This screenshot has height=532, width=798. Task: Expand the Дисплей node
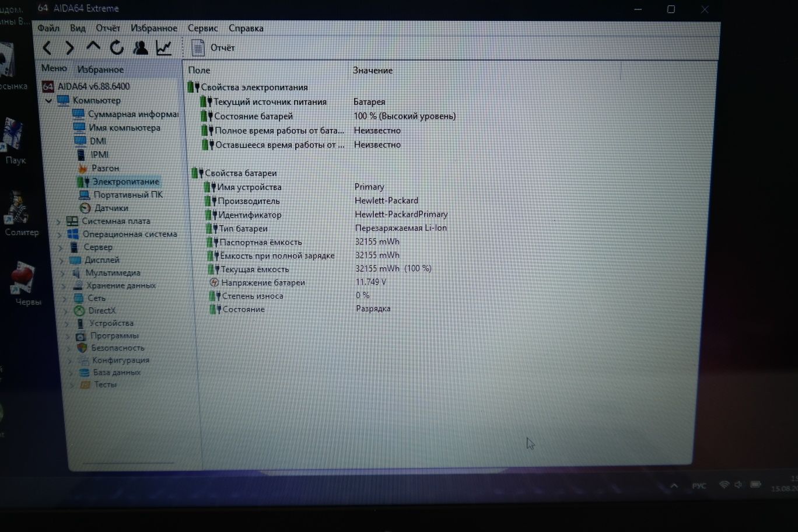click(x=62, y=260)
